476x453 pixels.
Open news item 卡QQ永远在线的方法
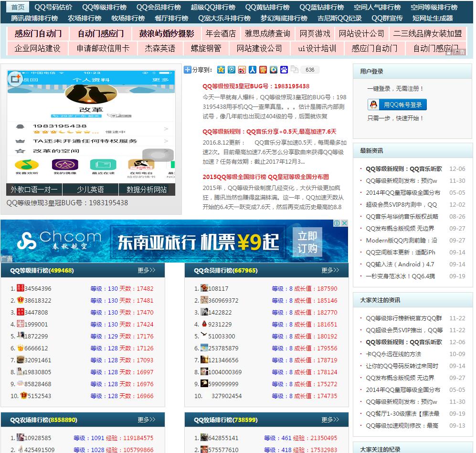(393, 354)
